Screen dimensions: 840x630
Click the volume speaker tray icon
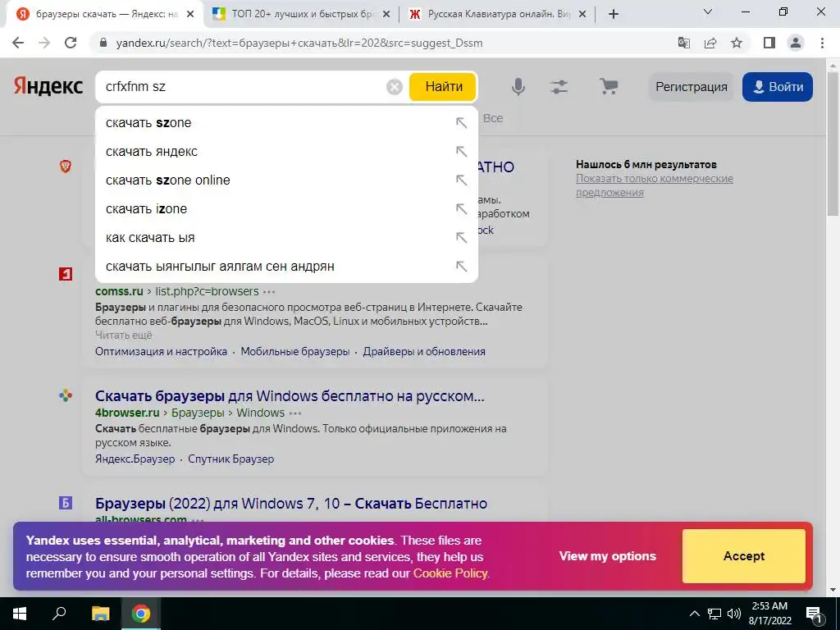click(734, 614)
